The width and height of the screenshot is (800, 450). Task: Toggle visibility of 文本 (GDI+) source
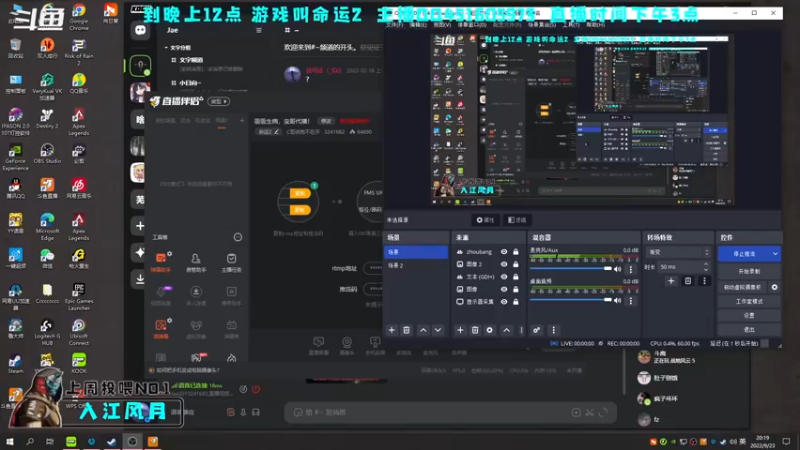click(504, 277)
